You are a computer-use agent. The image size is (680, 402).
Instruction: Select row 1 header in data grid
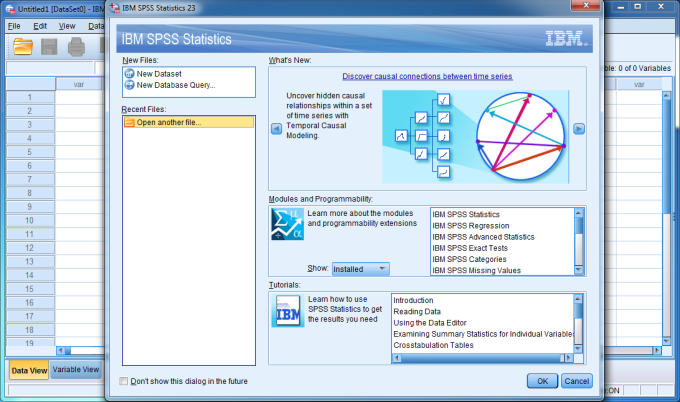tap(30, 97)
